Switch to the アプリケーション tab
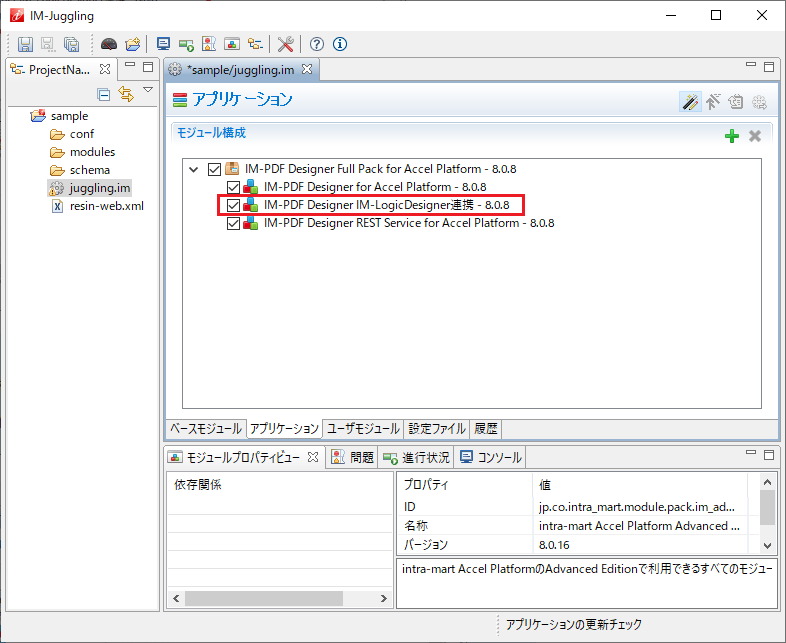 (284, 429)
